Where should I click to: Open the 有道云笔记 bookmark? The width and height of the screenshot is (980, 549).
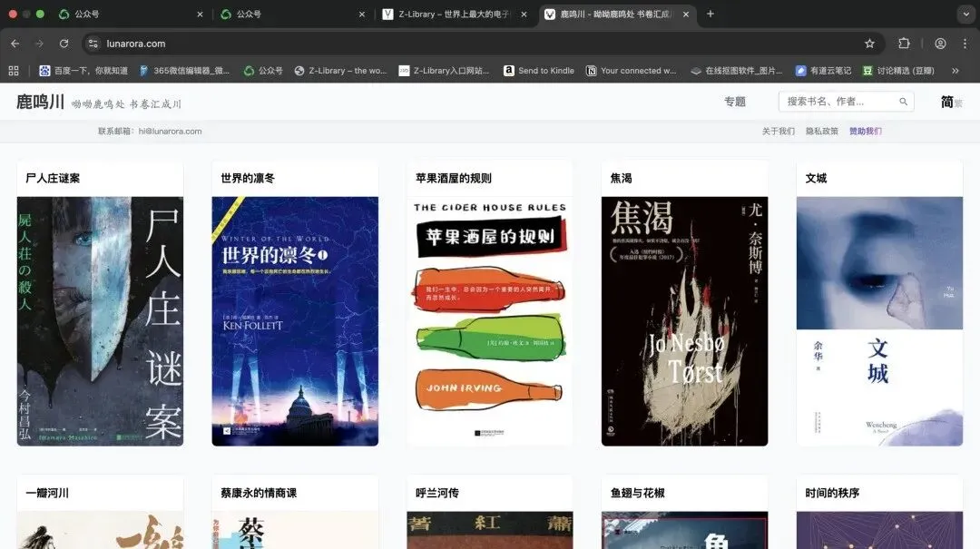coord(823,71)
